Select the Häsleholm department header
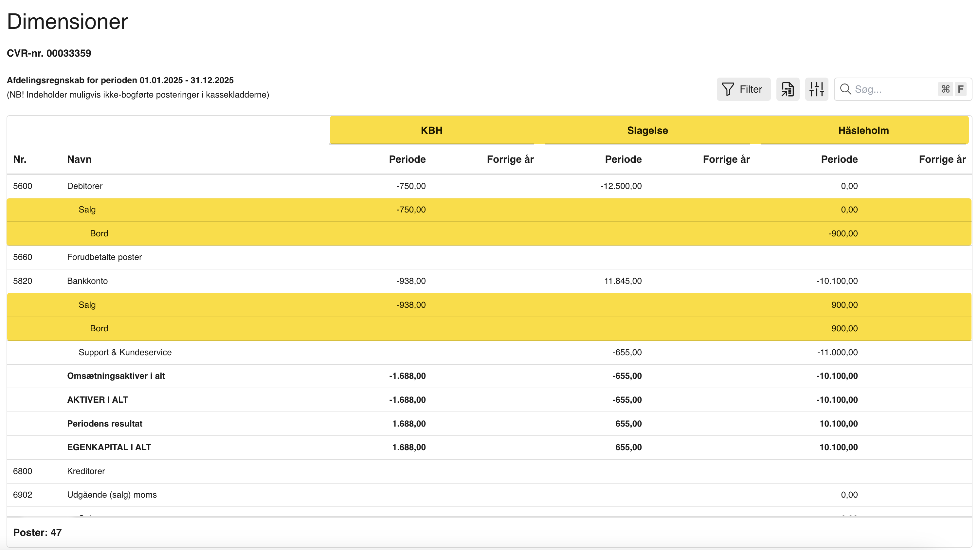This screenshot has height=550, width=980. point(863,130)
